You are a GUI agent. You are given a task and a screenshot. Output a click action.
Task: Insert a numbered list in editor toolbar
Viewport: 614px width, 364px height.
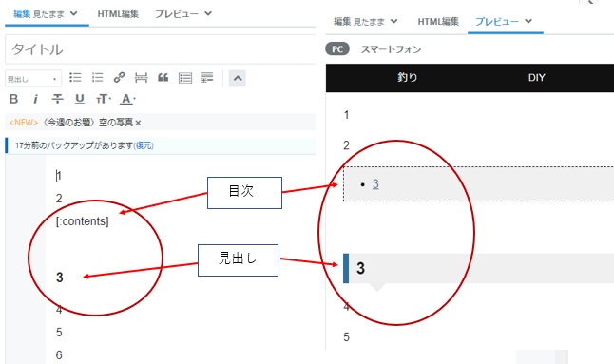[x=97, y=78]
